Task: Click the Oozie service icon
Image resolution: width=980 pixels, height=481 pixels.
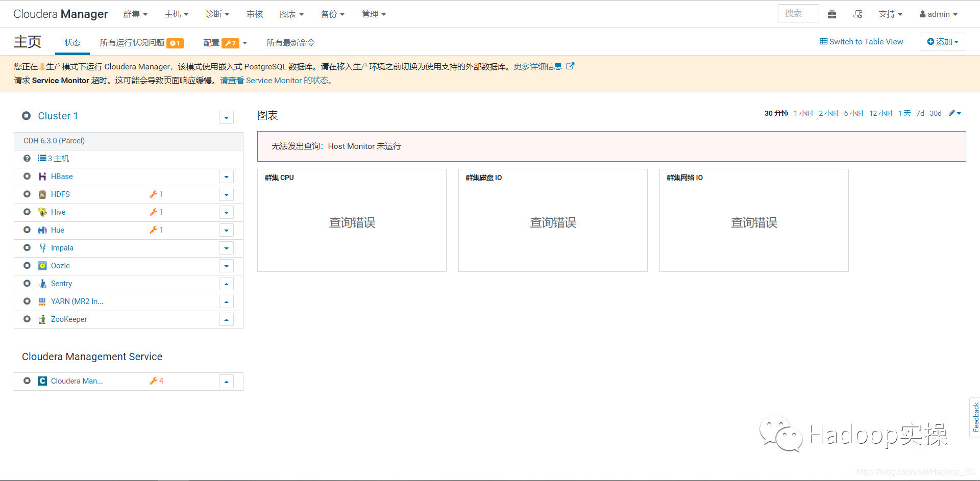Action: click(42, 266)
